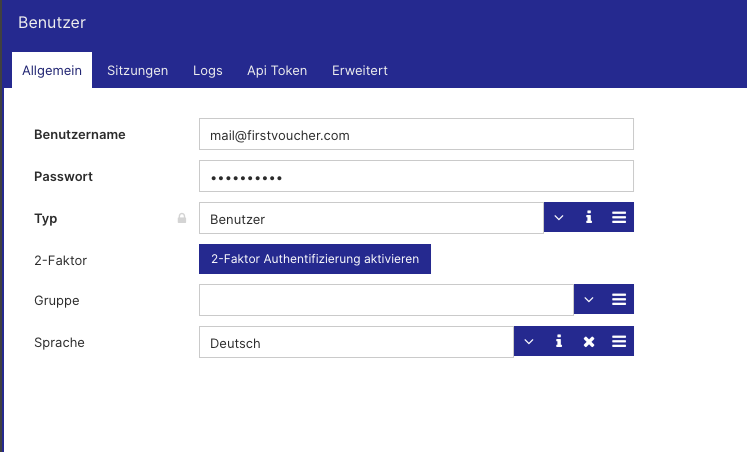
Task: Expand the Typ dropdown chevron
Action: tap(559, 217)
